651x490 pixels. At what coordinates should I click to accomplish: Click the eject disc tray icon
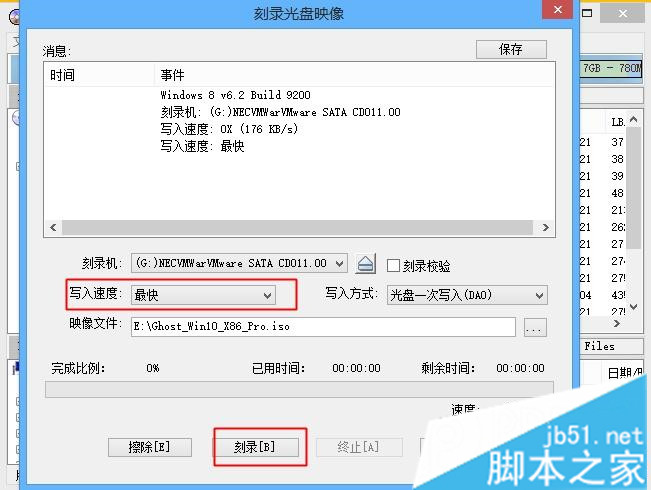pyautogui.click(x=365, y=264)
